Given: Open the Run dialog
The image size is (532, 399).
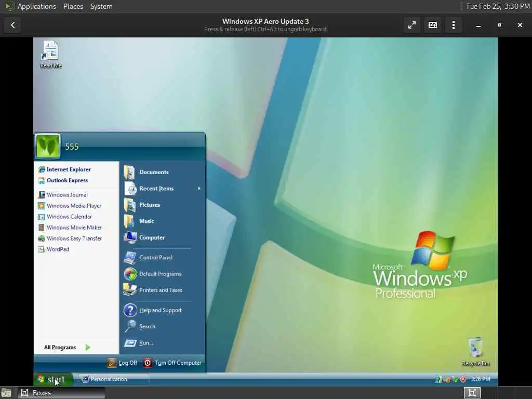Looking at the screenshot, I should (138, 343).
